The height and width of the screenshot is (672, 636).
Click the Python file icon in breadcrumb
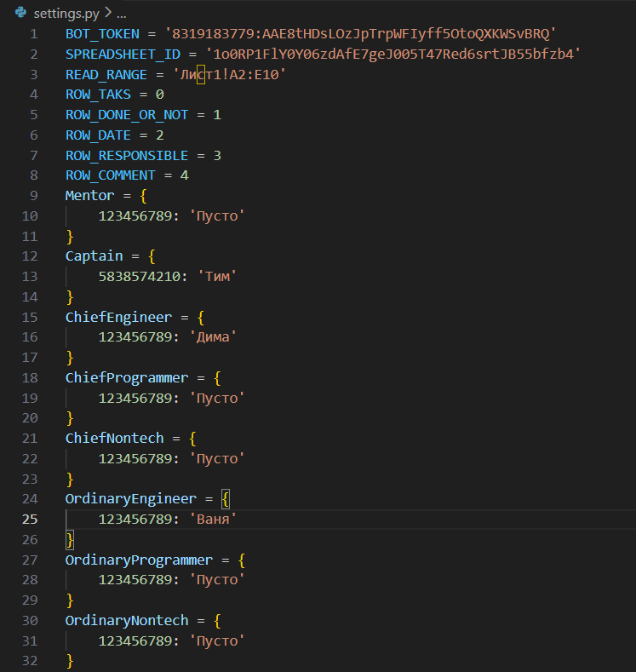20,12
